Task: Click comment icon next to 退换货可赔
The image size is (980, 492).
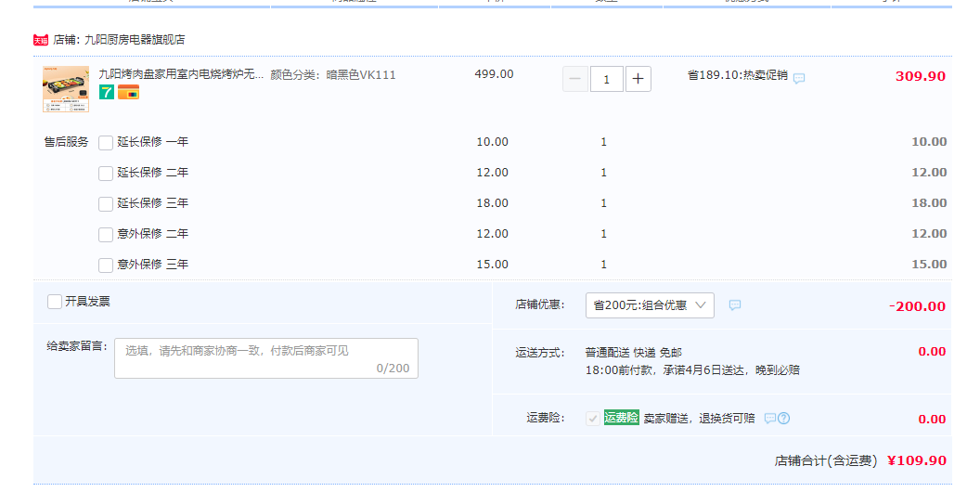Action: [770, 419]
